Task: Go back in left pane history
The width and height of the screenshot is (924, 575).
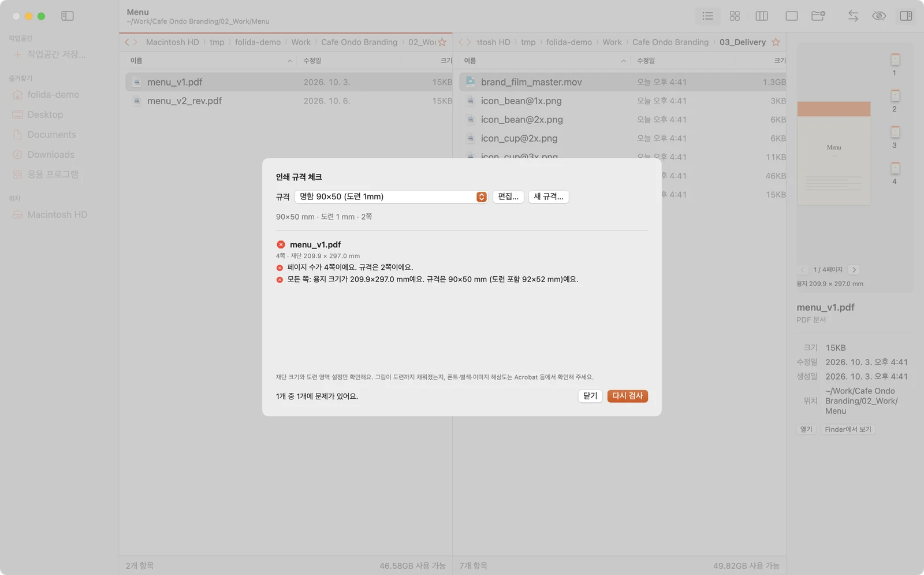Action: click(x=127, y=42)
